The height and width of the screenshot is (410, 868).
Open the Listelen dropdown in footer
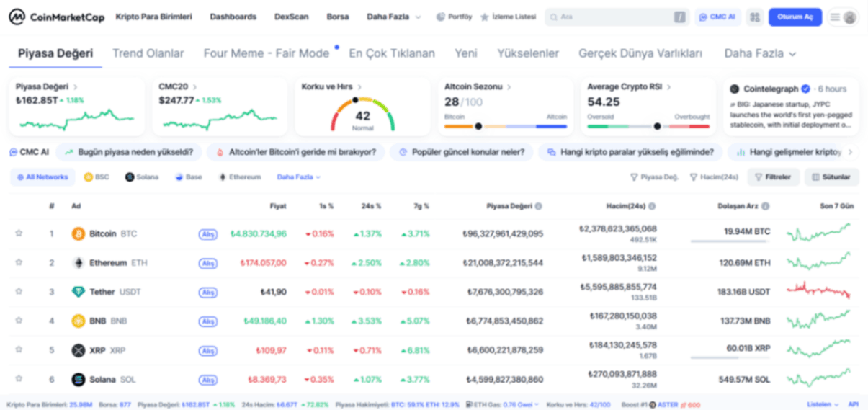click(x=823, y=405)
